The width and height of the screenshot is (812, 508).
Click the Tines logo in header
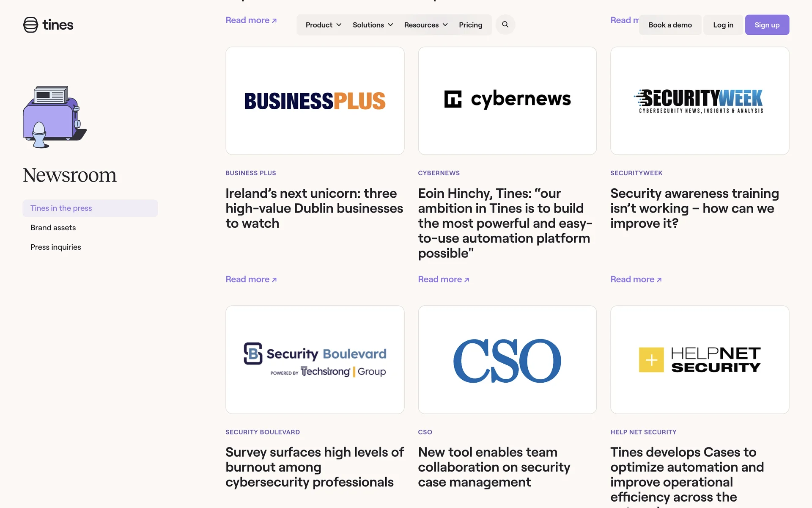pyautogui.click(x=48, y=25)
